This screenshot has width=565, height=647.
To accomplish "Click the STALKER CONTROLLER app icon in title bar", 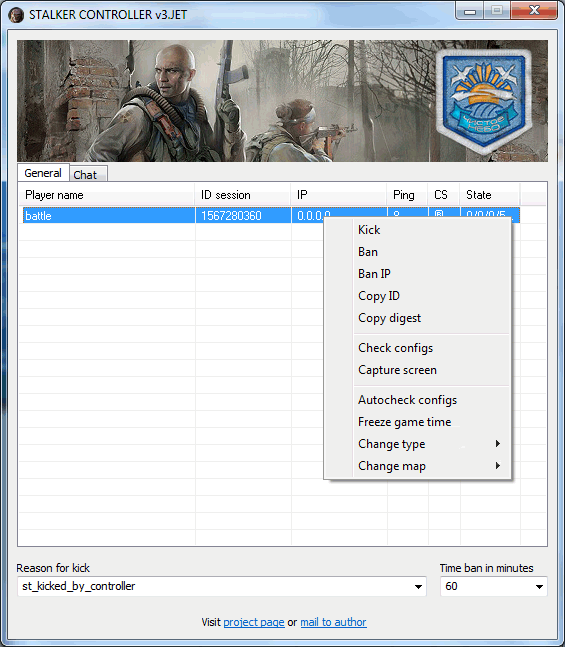I will [x=16, y=15].
